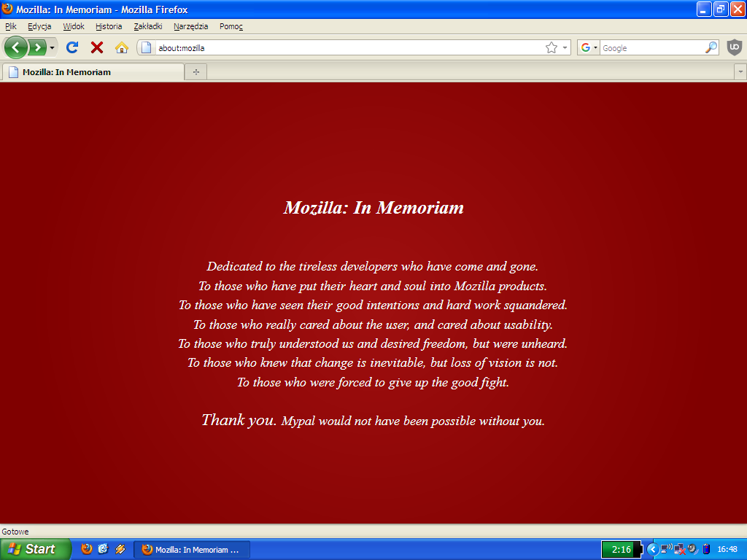
Task: Open the disconnected network tray icon
Action: [679, 550]
